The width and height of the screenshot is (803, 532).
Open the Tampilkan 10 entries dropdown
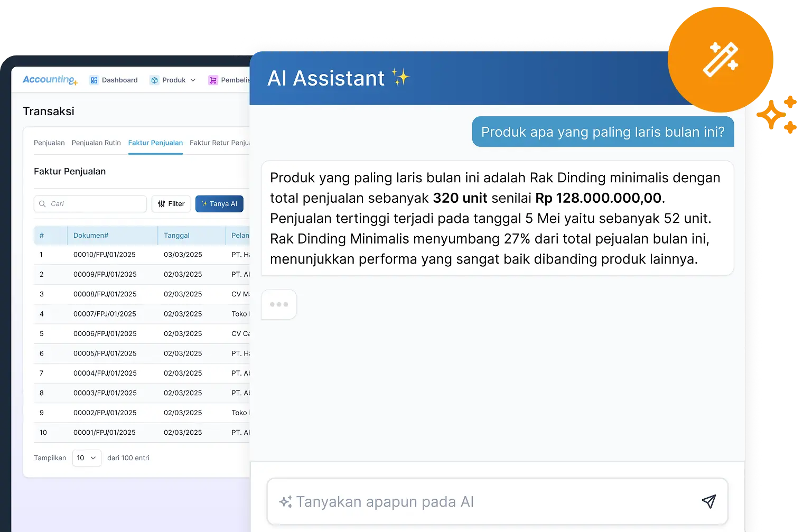[87, 458]
